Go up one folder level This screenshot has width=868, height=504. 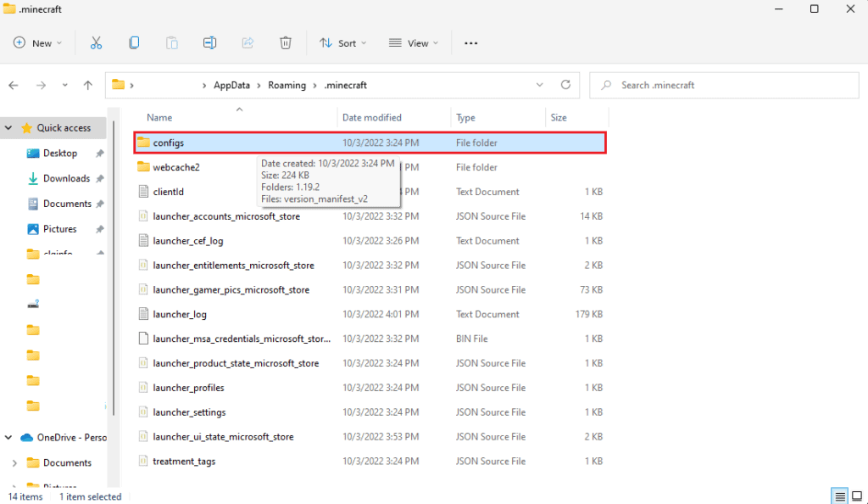coord(88,86)
